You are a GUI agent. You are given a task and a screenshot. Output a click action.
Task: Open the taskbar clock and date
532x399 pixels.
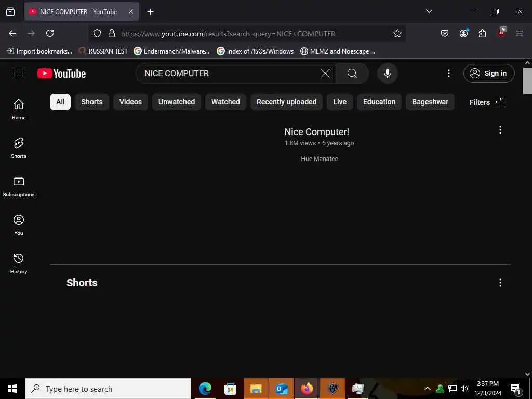(x=488, y=389)
